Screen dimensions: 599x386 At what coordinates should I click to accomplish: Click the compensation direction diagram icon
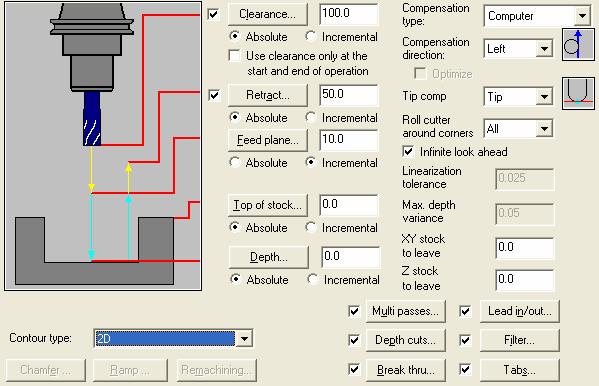pyautogui.click(x=578, y=45)
